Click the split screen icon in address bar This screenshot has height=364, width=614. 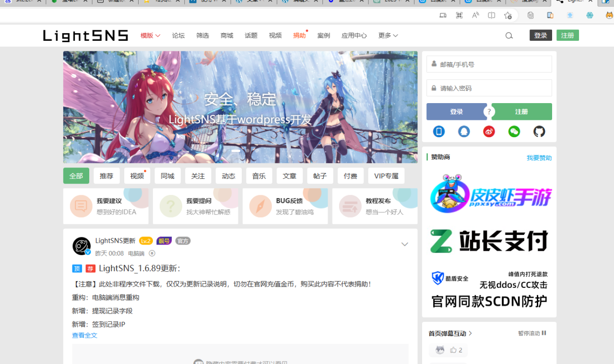pos(492,15)
